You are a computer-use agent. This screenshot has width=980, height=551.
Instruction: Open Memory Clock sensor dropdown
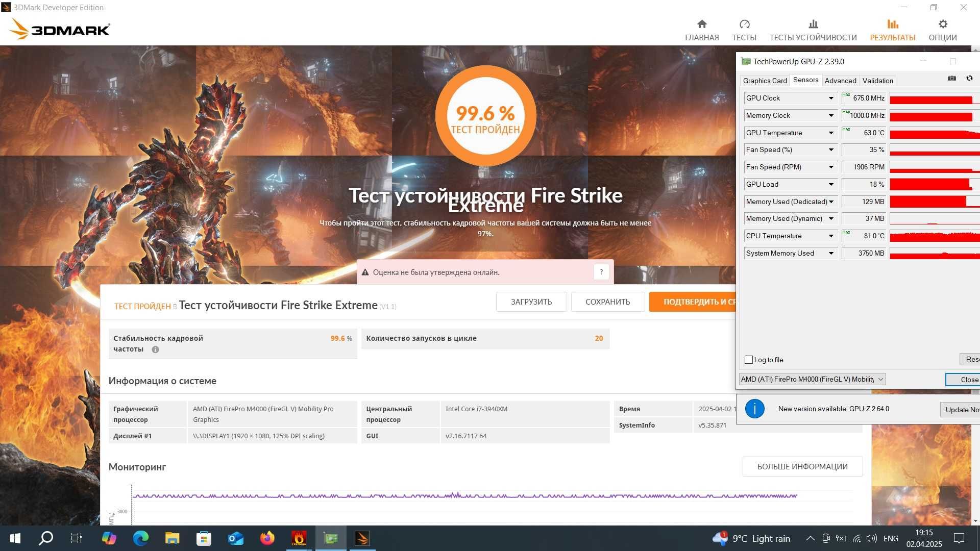coord(831,115)
